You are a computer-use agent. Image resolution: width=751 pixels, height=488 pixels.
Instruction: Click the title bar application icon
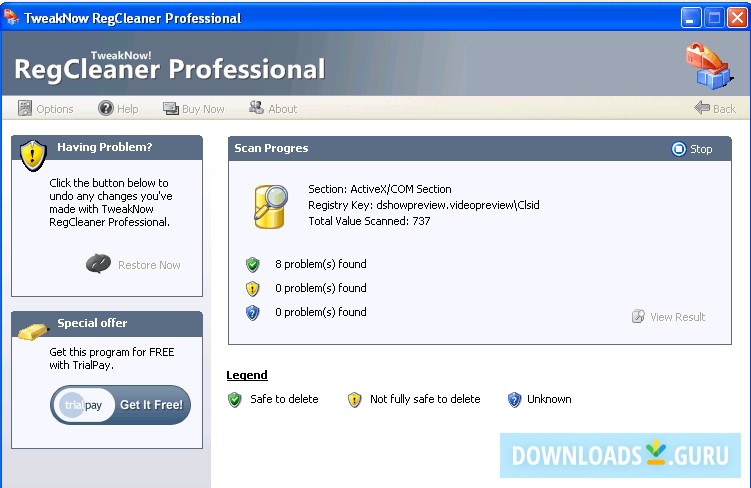click(x=11, y=17)
